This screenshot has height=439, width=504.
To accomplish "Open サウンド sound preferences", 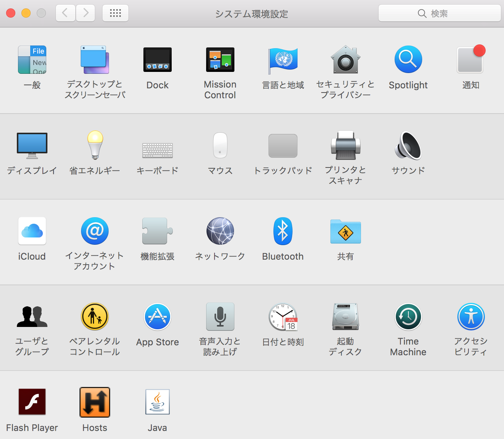I will (408, 145).
